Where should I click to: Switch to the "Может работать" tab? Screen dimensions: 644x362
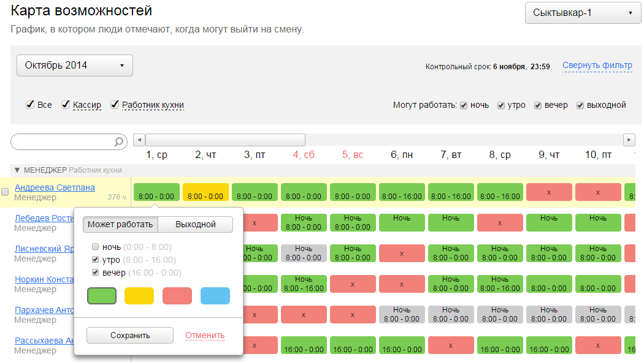coord(120,224)
